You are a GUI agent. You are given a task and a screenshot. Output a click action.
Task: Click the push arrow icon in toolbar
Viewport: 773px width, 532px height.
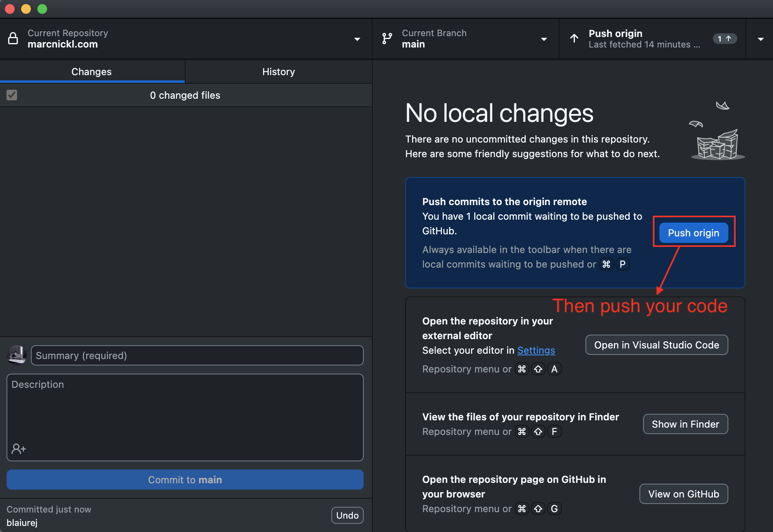pos(574,39)
